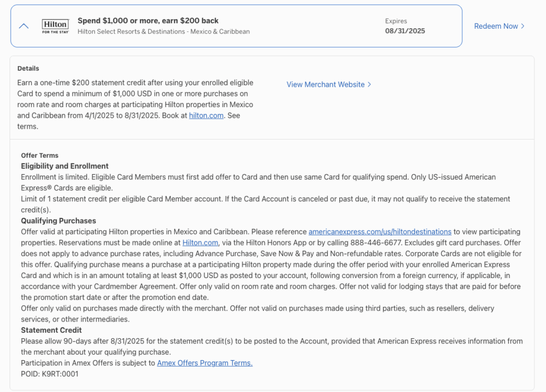Click the 'Qualifying Purchases' heading
This screenshot has height=392, width=546.
(x=59, y=221)
